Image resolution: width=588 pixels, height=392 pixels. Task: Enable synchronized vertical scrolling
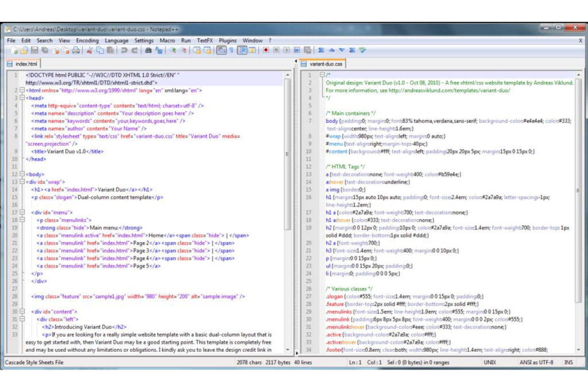tap(197, 50)
